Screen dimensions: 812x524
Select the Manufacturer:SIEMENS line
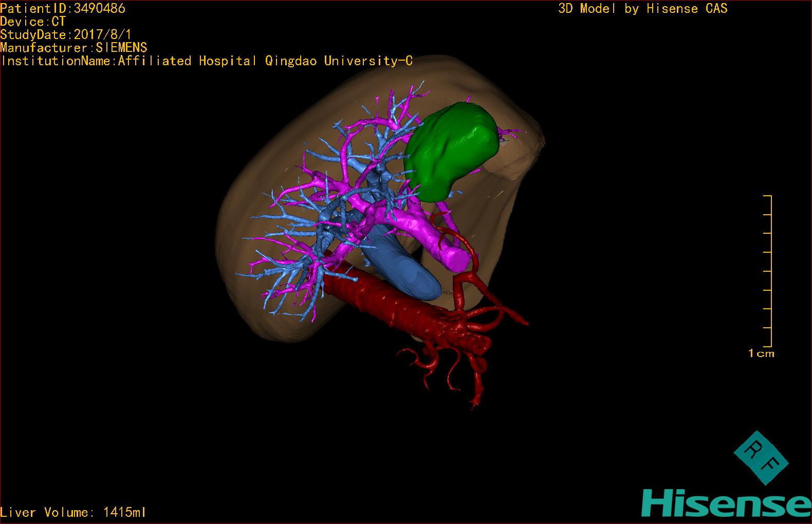coord(74,48)
